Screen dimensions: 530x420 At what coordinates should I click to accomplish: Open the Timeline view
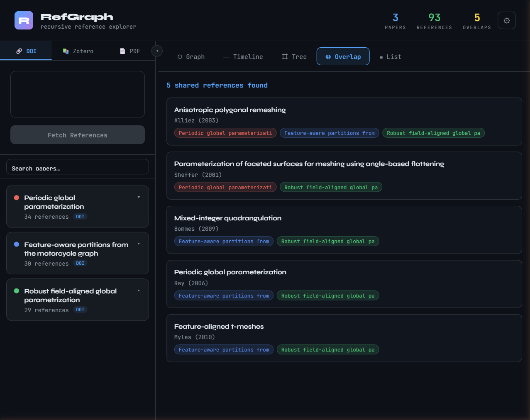[x=243, y=57]
